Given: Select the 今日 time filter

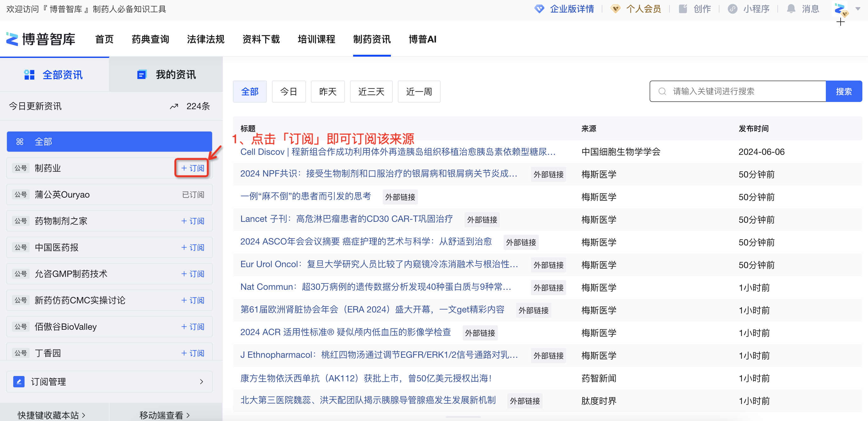Looking at the screenshot, I should tap(289, 91).
